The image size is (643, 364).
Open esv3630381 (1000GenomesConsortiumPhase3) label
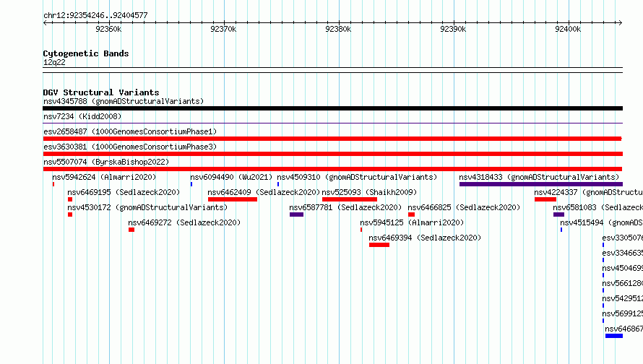[x=130, y=147]
